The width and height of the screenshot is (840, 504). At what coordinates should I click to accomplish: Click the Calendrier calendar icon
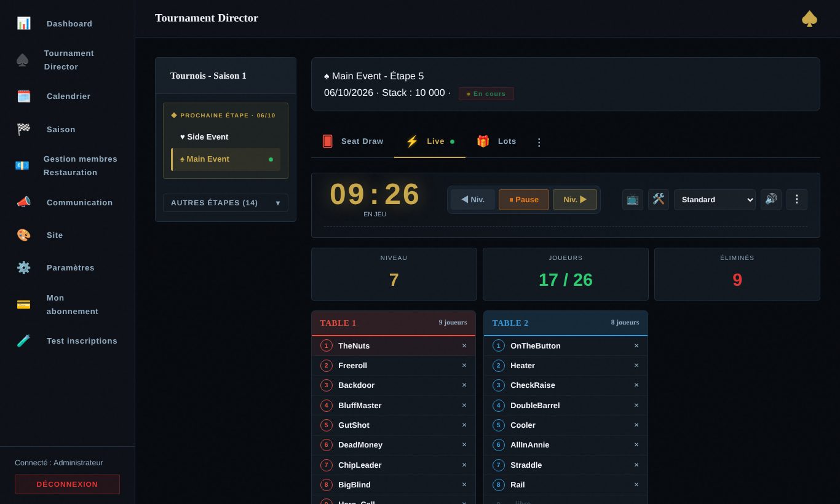click(x=23, y=96)
